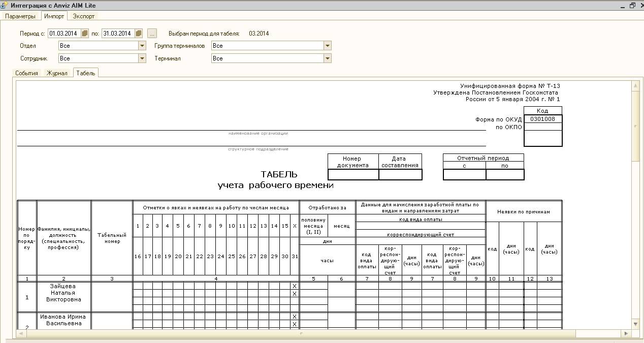The height and width of the screenshot is (343, 644).
Task: Open the Терминал dropdown arrow
Action: 328,58
